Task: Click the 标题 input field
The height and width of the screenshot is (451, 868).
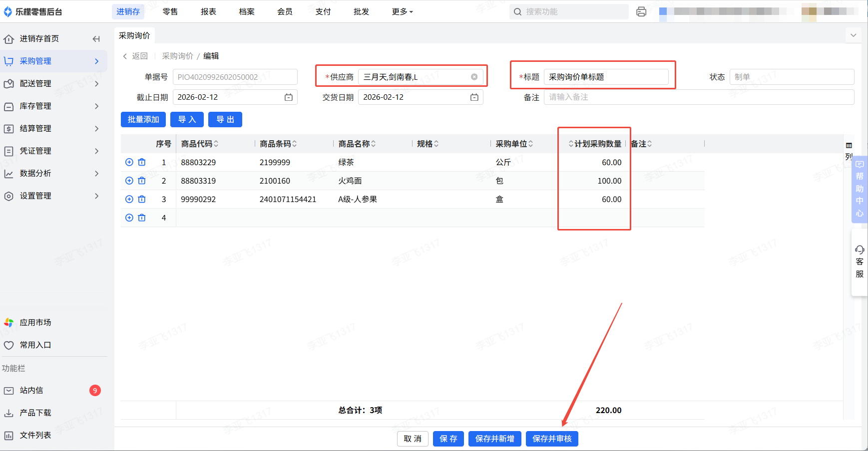Action: (606, 77)
